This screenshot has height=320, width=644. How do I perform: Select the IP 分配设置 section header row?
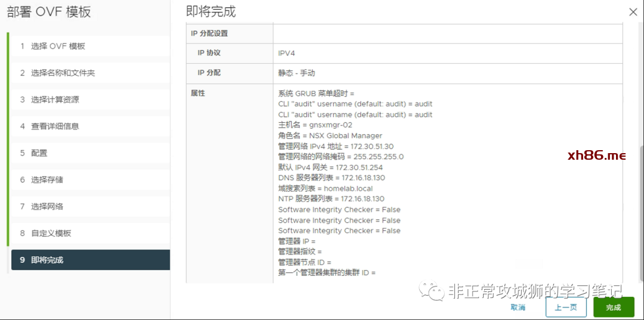coord(209,34)
